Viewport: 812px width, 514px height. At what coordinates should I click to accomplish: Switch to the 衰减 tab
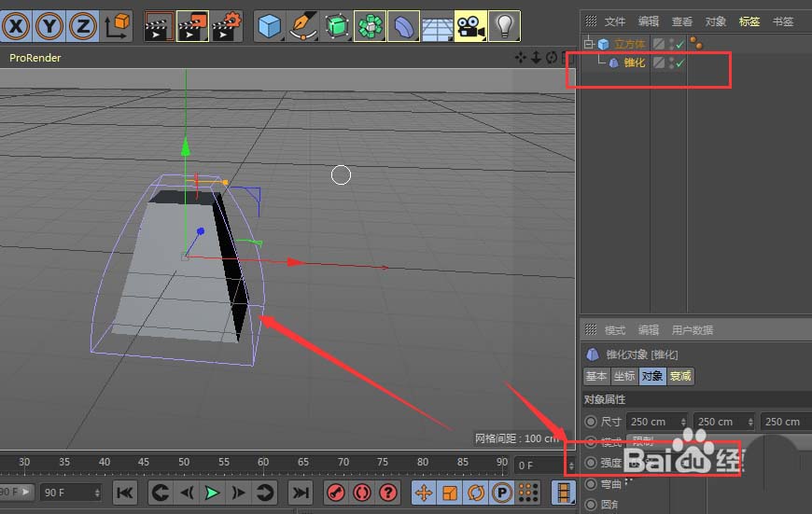680,376
